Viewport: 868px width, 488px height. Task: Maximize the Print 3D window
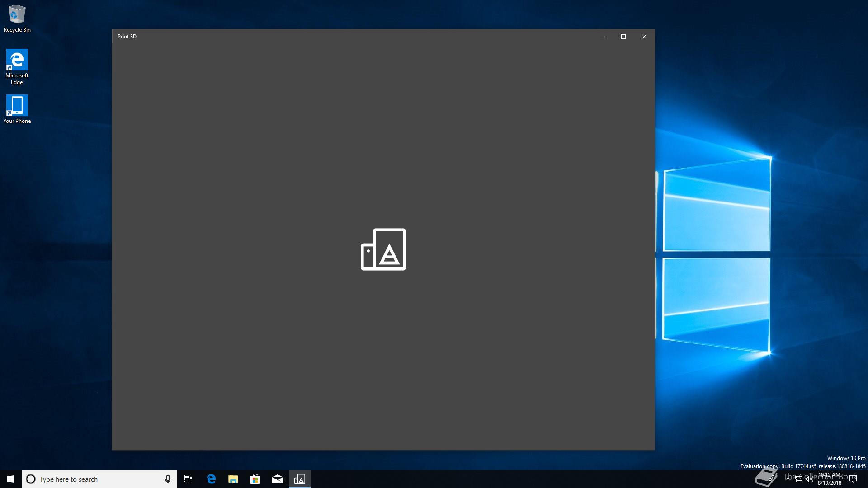(623, 37)
